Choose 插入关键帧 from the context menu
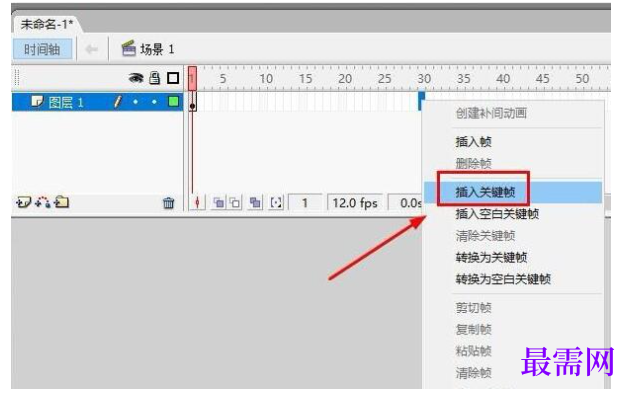Screen dimensions: 633x393 (x=513, y=192)
